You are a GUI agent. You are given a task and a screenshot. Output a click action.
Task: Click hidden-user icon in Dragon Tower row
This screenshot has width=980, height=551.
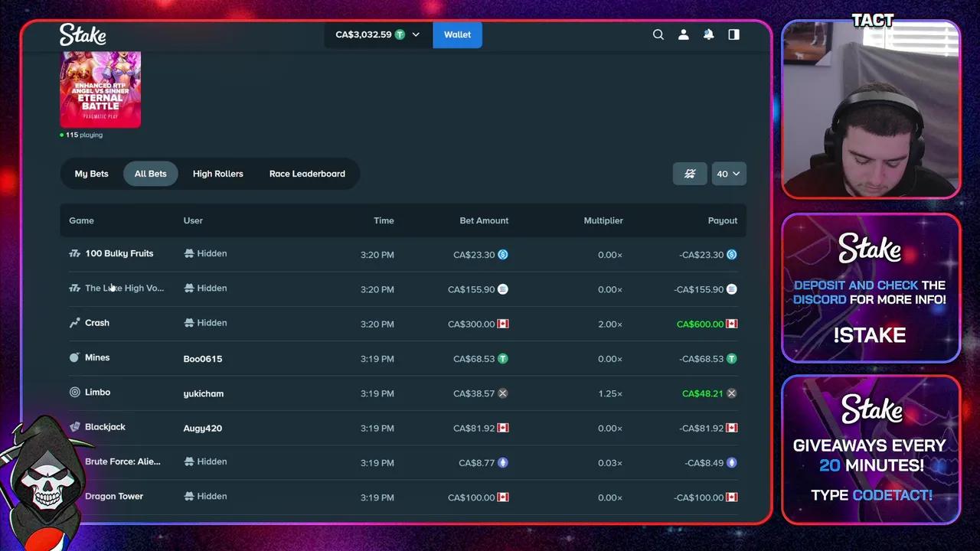pos(189,496)
